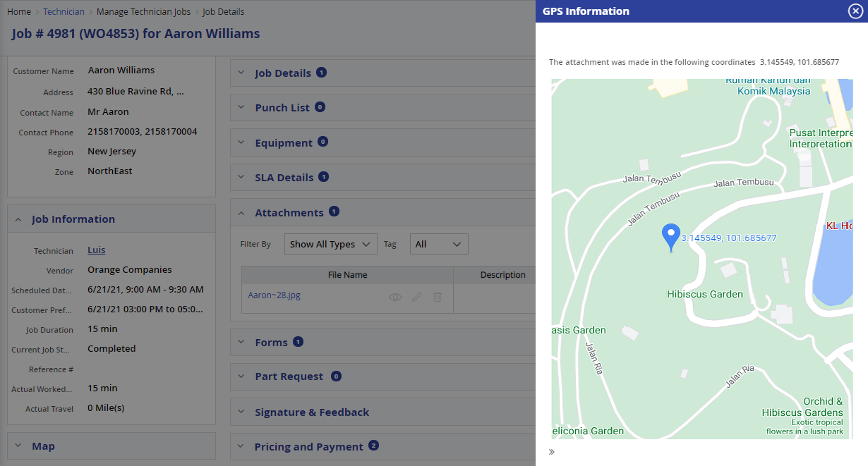Edit attachment using the pencil icon
Viewport: 868px width, 466px height.
(x=417, y=297)
